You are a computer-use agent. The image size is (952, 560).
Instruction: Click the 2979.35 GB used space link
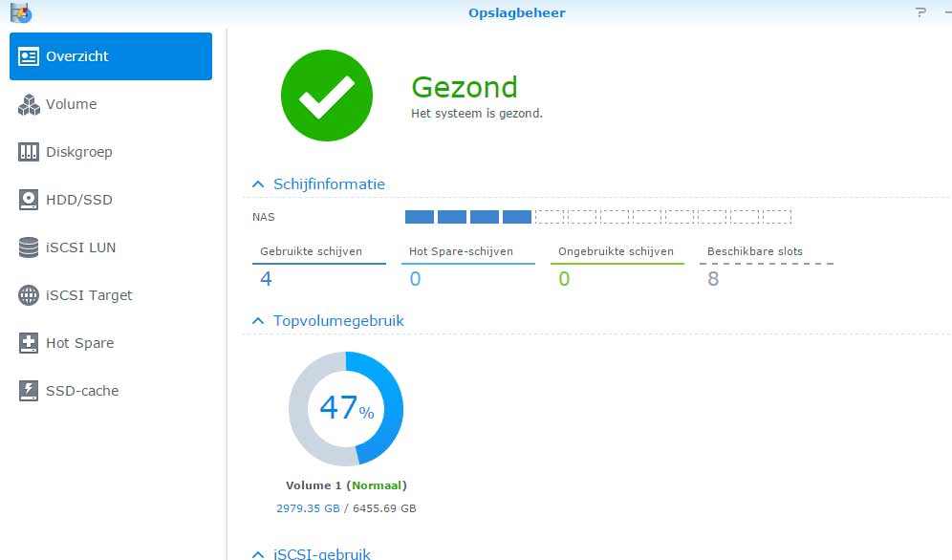click(308, 508)
